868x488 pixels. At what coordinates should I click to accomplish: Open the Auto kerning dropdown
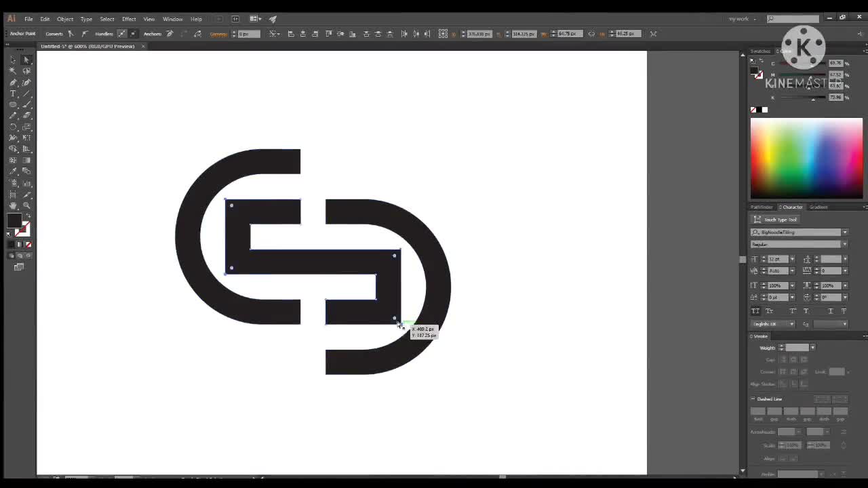coord(791,271)
